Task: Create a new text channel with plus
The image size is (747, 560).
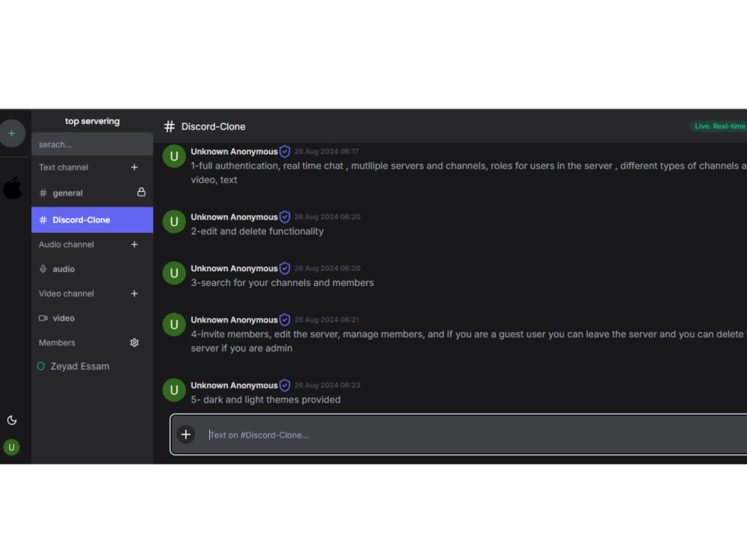Action: (x=134, y=167)
